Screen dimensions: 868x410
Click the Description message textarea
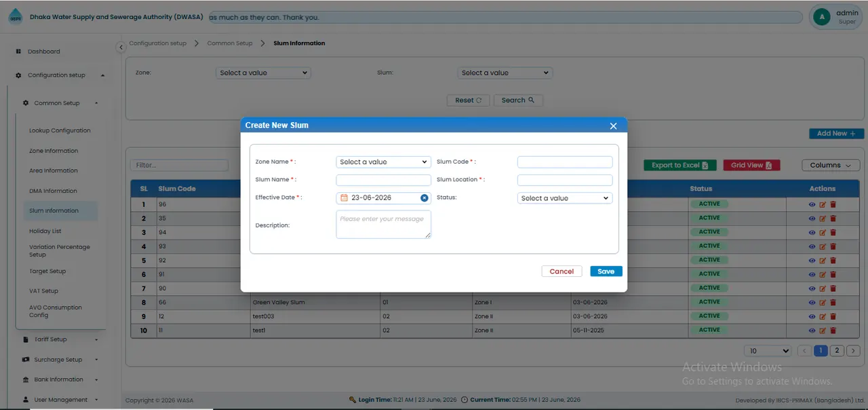[x=383, y=225]
